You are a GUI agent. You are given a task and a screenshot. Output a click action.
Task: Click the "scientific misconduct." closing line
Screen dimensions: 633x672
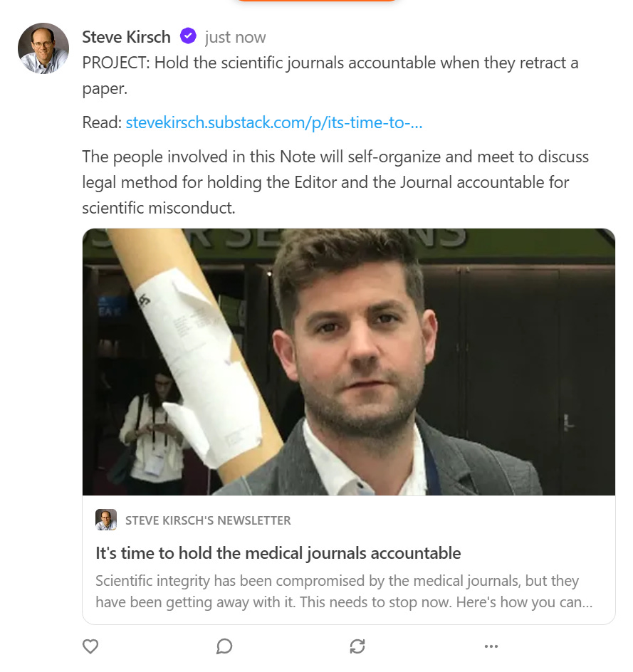158,208
